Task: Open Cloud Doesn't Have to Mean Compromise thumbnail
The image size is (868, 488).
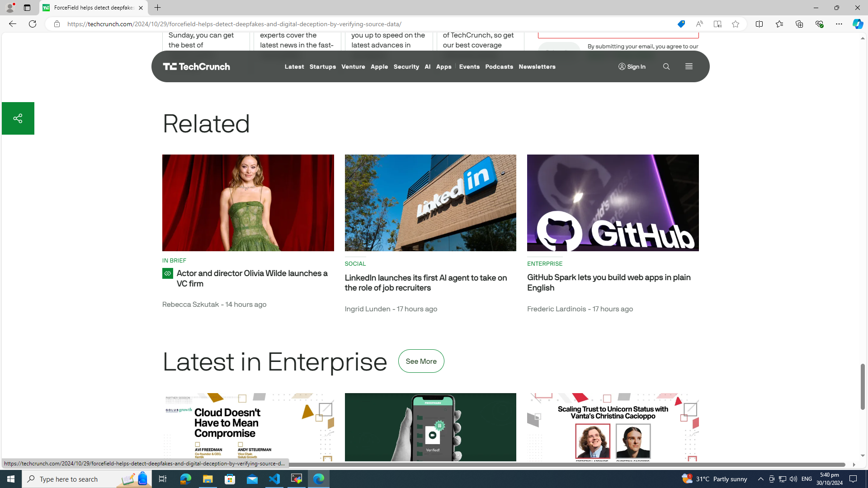Action: (x=248, y=427)
